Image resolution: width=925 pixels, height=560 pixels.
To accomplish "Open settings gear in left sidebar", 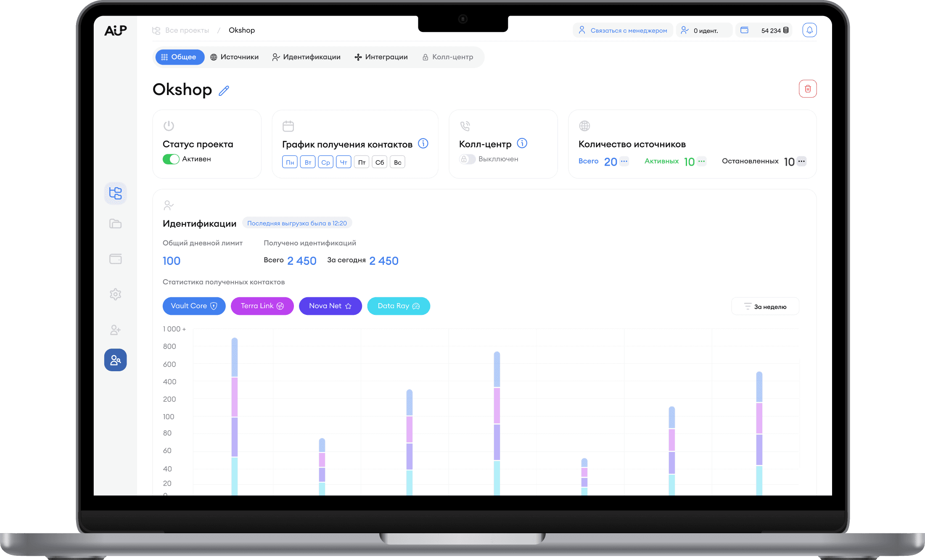I will [116, 294].
